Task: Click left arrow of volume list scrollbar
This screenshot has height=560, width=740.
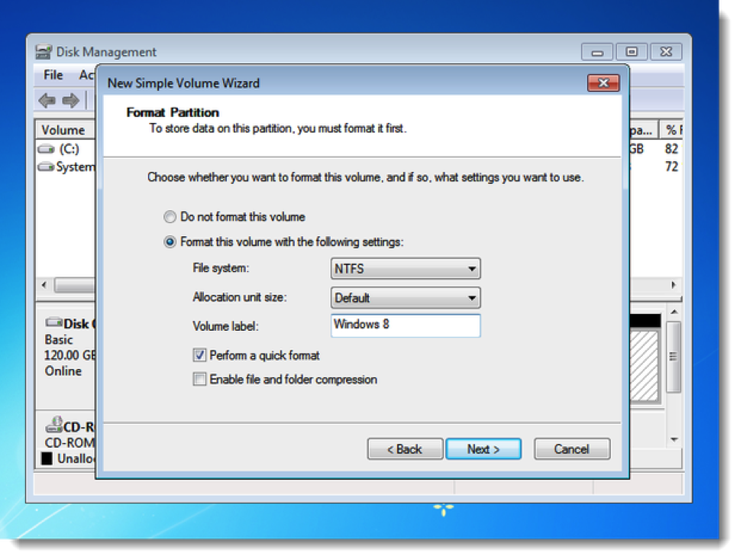Action: [44, 285]
